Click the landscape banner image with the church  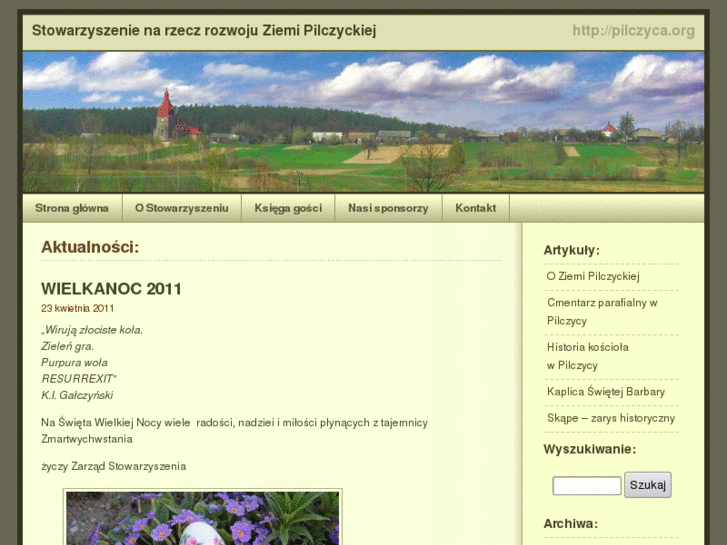click(363, 122)
